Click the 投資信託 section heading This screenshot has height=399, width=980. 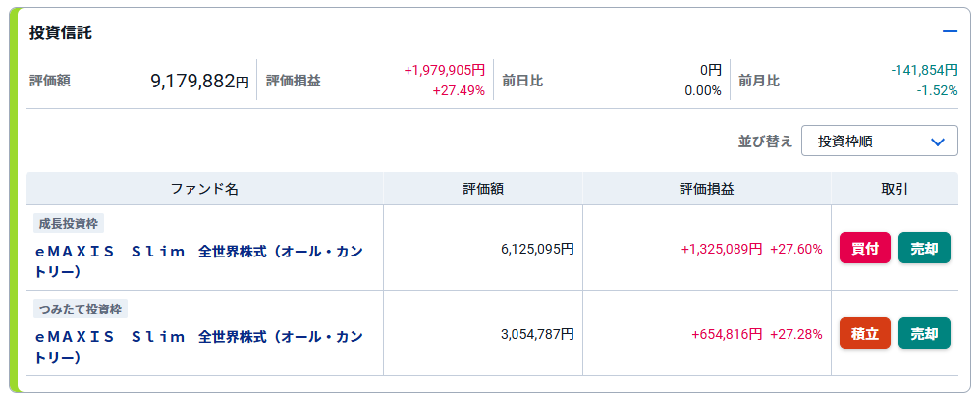(61, 32)
